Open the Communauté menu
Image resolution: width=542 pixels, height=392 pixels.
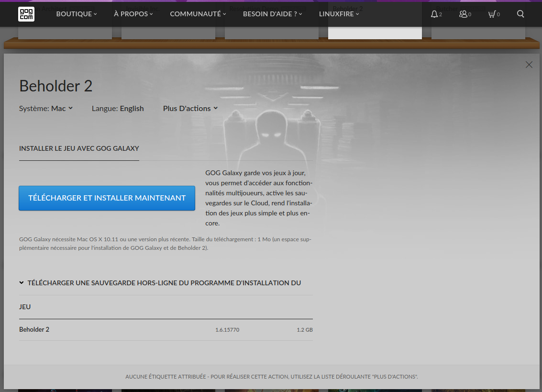coord(198,14)
